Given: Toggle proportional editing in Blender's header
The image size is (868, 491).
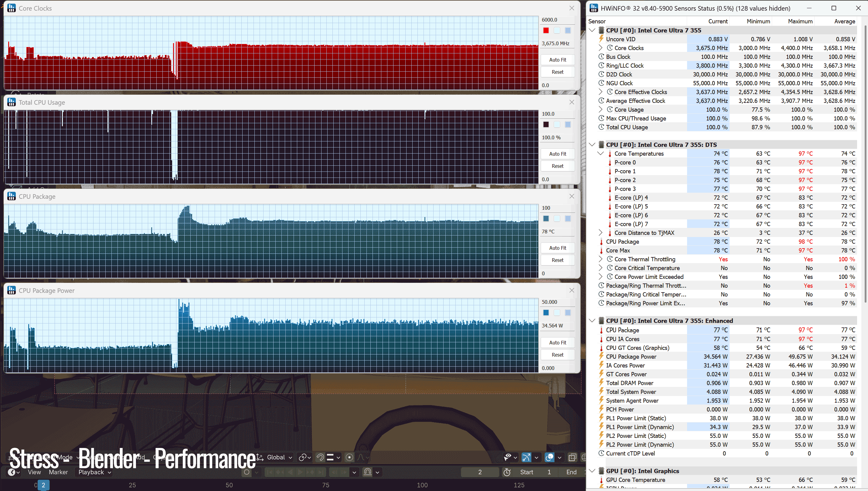Looking at the screenshot, I should (349, 457).
